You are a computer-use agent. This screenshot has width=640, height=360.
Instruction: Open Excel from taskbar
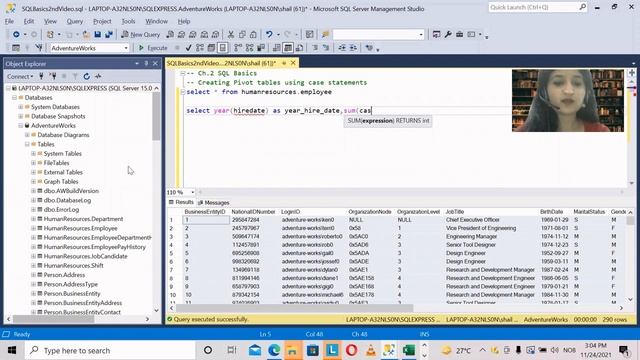[x=408, y=350]
